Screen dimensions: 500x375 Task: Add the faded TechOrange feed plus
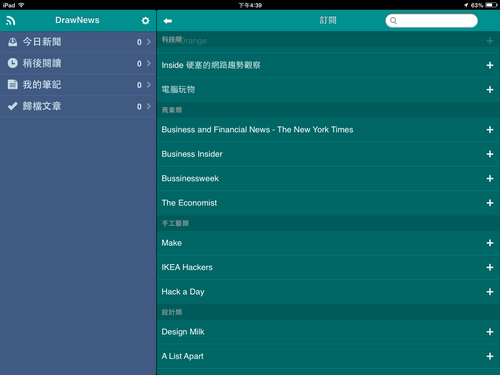(x=490, y=41)
